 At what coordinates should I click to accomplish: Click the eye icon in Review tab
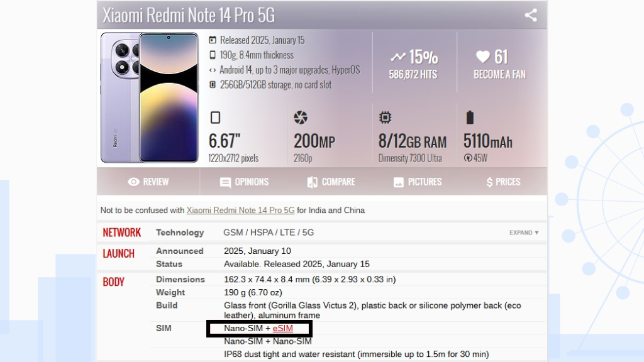(x=133, y=182)
